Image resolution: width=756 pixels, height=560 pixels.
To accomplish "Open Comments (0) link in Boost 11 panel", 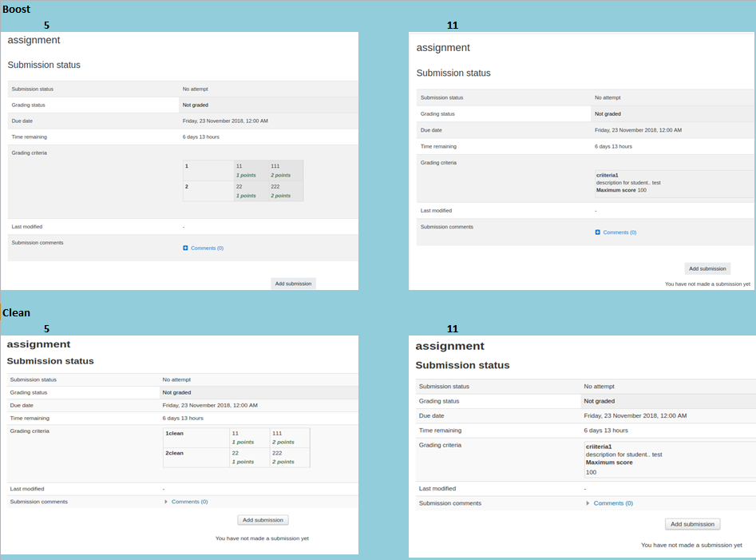I will [619, 232].
